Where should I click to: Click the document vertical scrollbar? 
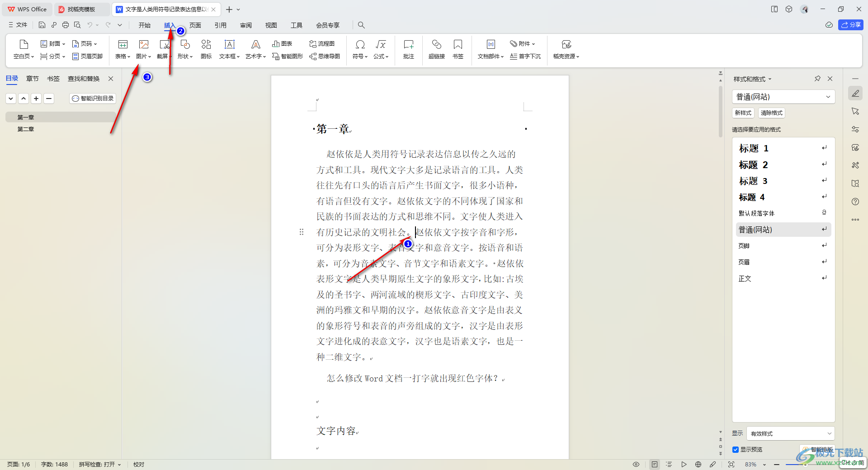(x=721, y=111)
